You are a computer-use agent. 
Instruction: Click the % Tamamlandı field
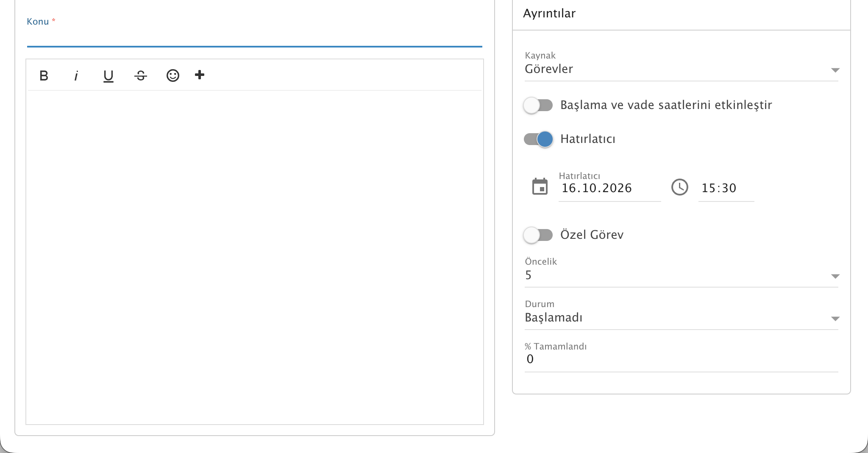click(x=682, y=359)
